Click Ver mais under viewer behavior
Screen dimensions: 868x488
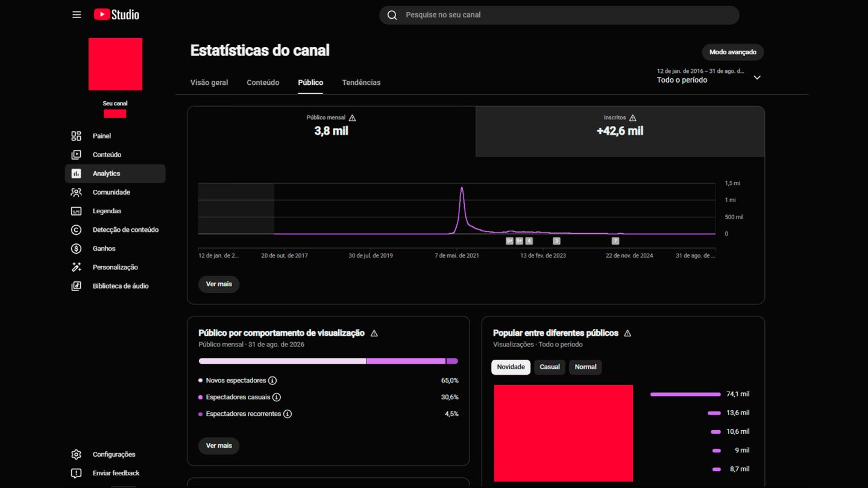click(x=219, y=446)
